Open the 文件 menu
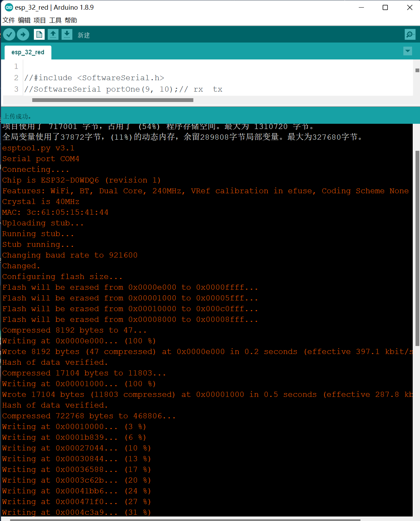Screen dimensions: 420x521 9,20
